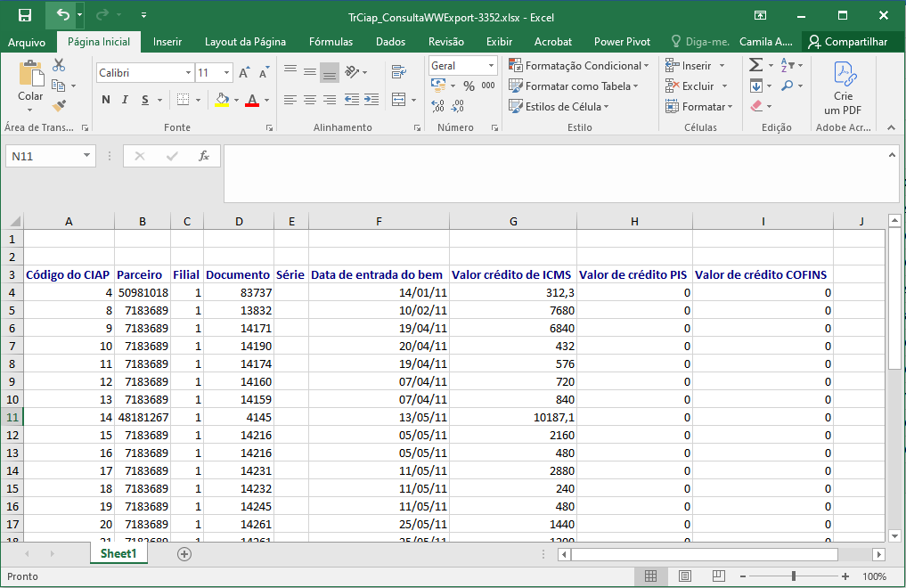Open Estilos de Célula gallery
Image resolution: width=906 pixels, height=588 pixels.
pyautogui.click(x=559, y=106)
